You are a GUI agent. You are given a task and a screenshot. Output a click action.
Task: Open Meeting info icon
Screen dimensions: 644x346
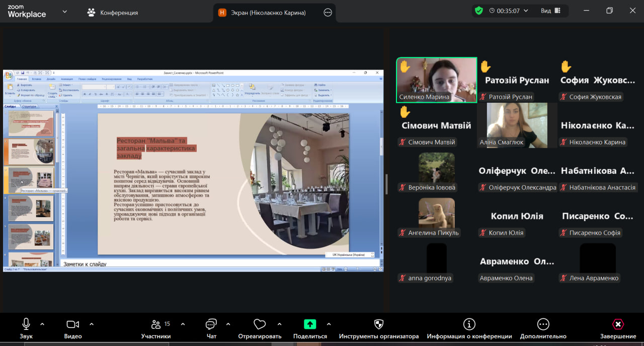point(469,324)
